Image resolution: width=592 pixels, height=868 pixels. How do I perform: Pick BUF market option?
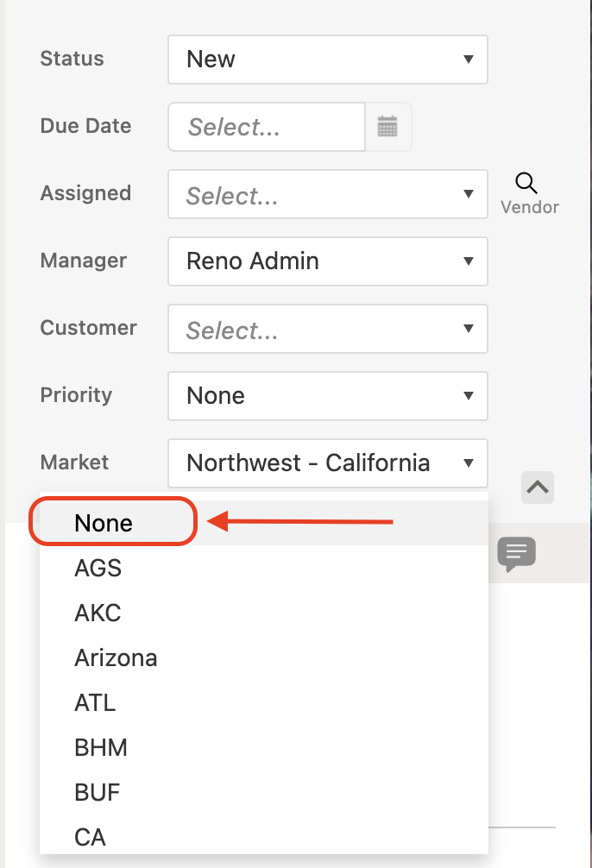pos(98,792)
